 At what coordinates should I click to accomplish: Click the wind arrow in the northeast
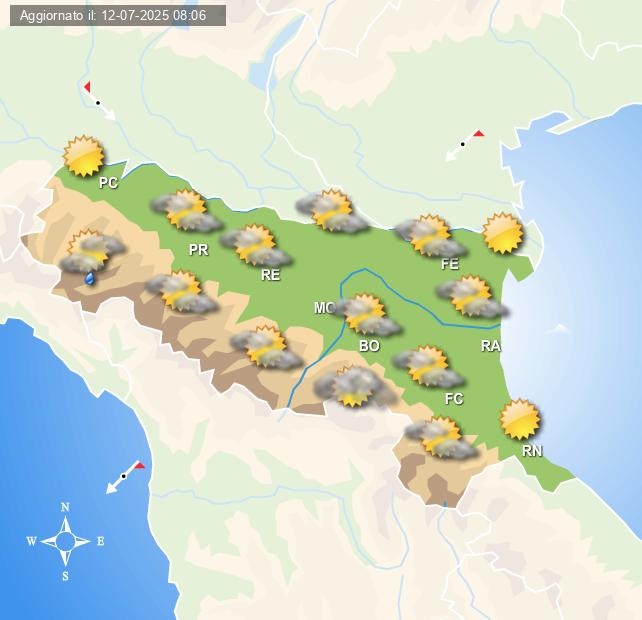pos(464,145)
